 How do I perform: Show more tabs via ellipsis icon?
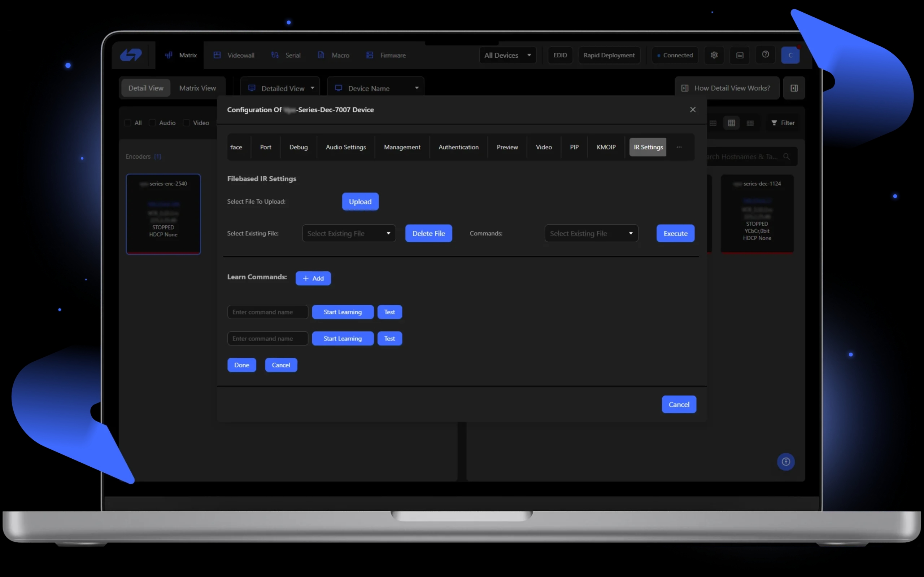pyautogui.click(x=679, y=147)
